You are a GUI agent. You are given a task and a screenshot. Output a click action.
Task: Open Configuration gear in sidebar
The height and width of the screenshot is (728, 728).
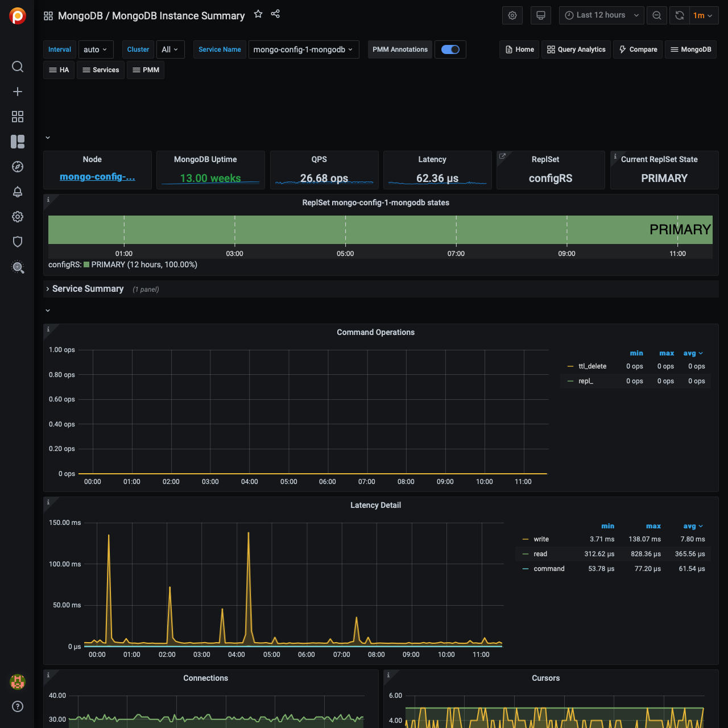18,217
